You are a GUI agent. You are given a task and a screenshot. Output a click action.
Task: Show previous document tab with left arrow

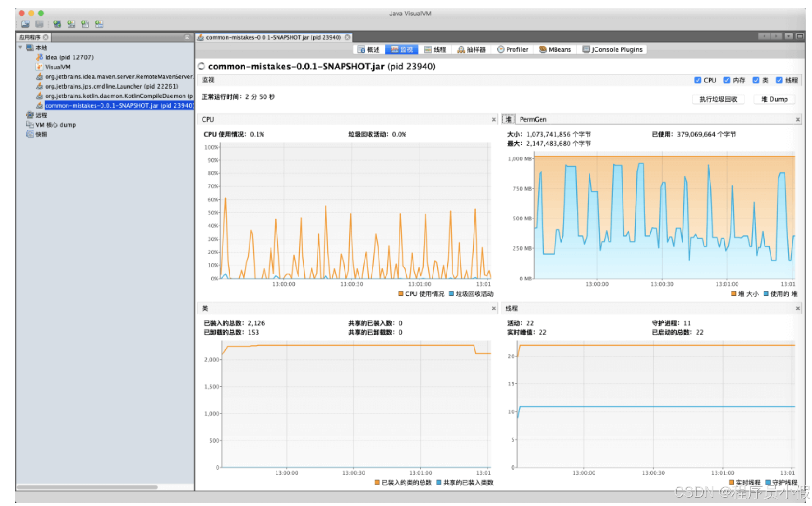[x=764, y=36]
